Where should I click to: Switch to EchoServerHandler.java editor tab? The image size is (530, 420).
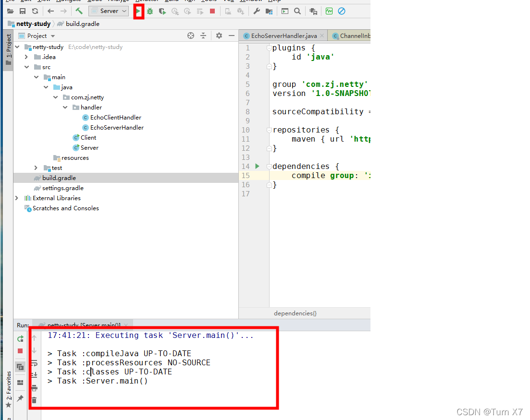pos(284,36)
